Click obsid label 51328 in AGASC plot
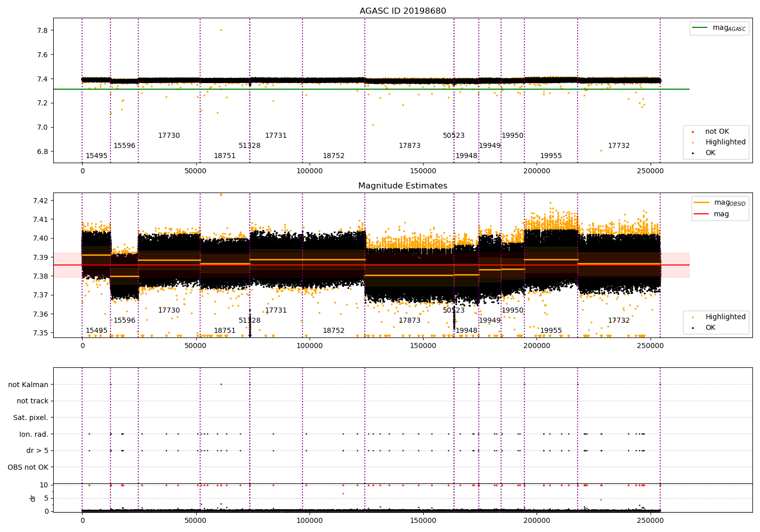Screen dimensions: 760x532 pos(249,146)
